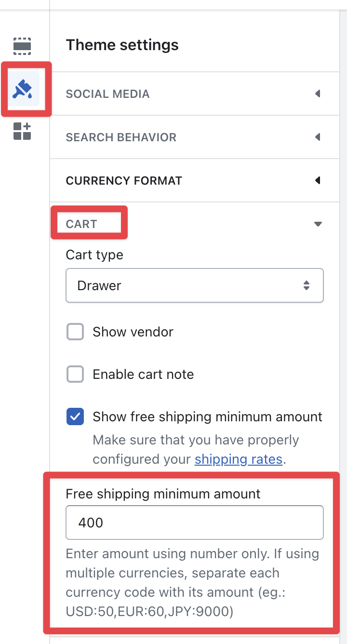
Task: Click the CART section header label
Action: click(x=81, y=224)
